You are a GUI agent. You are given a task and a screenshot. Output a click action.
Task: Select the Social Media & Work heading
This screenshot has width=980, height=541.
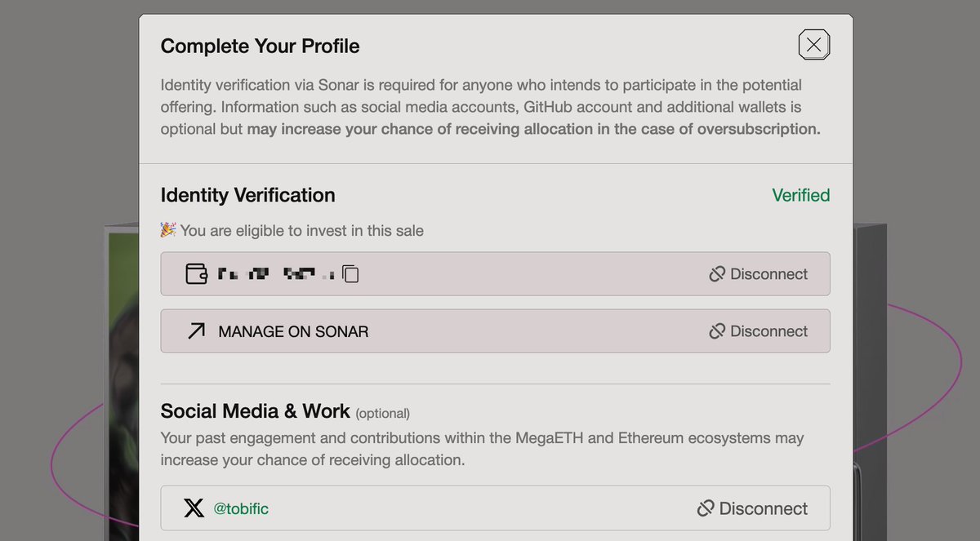tap(255, 410)
